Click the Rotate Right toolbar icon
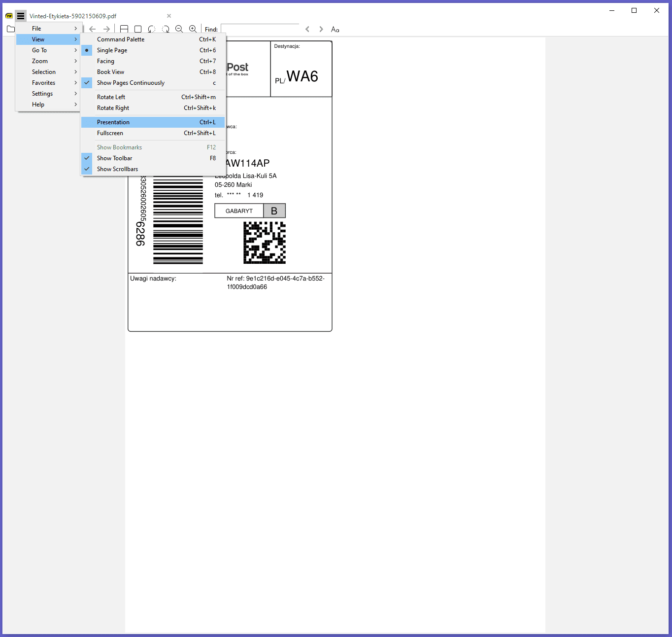This screenshot has width=672, height=637. click(166, 29)
